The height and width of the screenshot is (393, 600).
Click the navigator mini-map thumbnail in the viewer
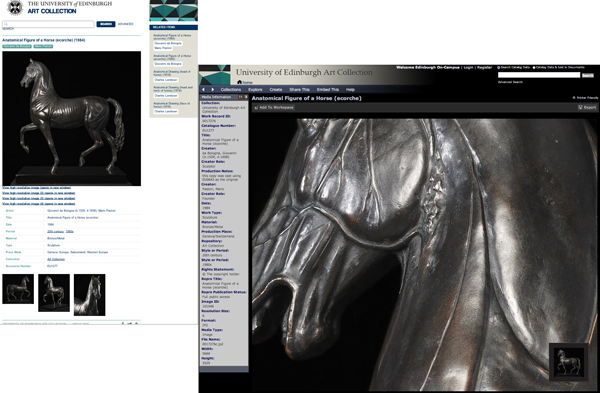point(569,362)
